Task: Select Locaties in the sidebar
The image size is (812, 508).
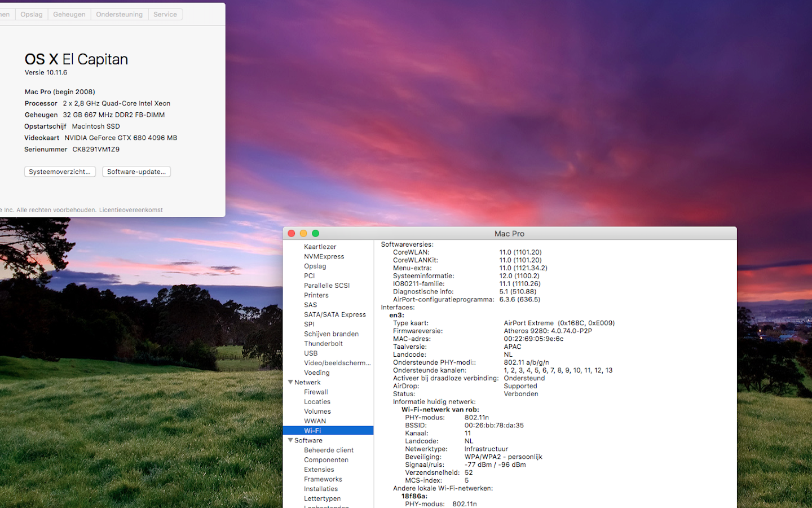Action: point(317,402)
